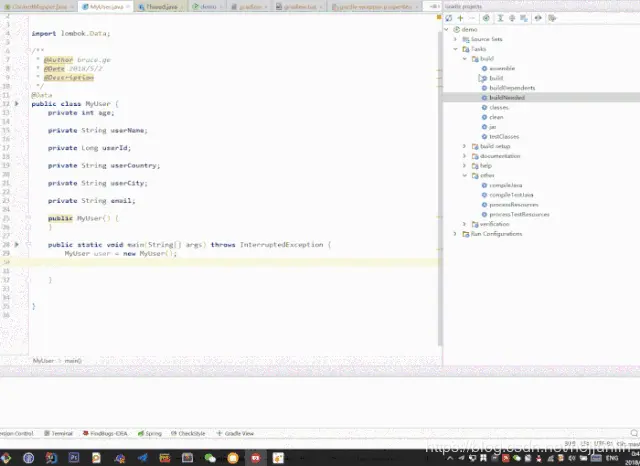This screenshot has width=640, height=466.
Task: Collapse the Tasks node
Action: [455, 49]
